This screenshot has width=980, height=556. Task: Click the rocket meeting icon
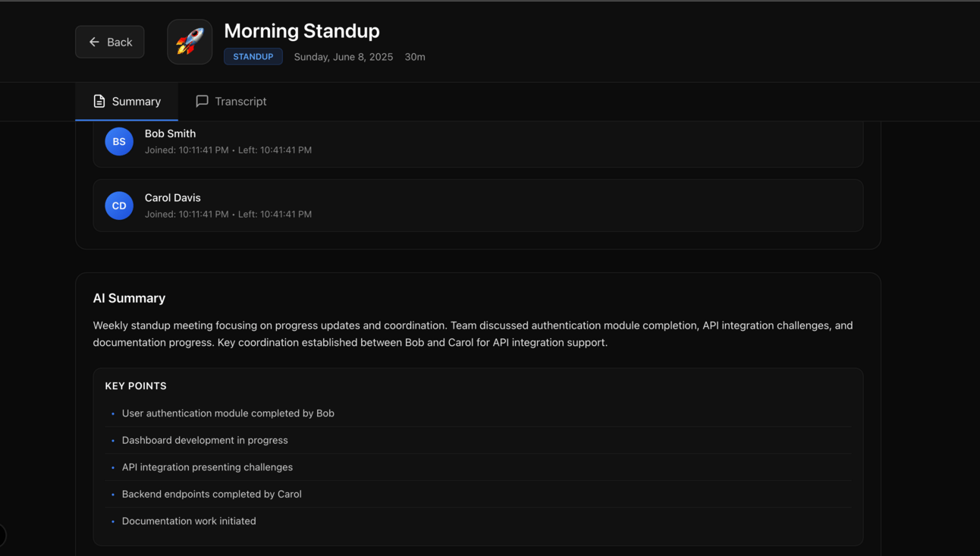[190, 42]
